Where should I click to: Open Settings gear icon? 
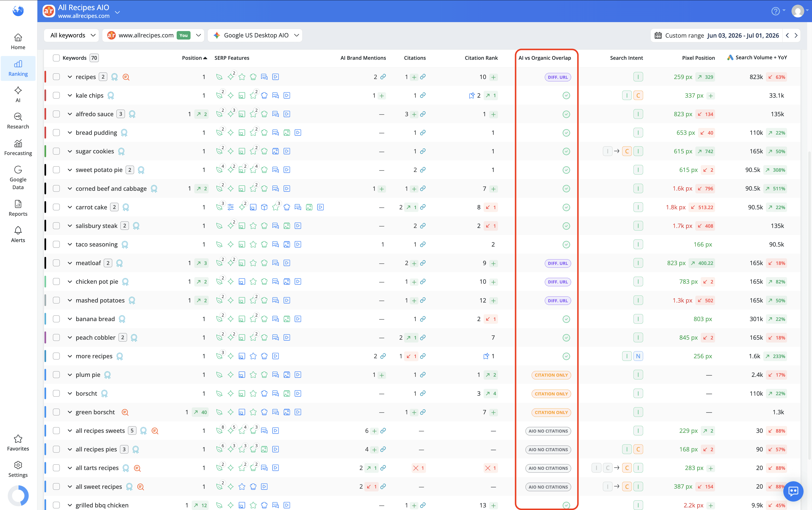click(x=18, y=465)
